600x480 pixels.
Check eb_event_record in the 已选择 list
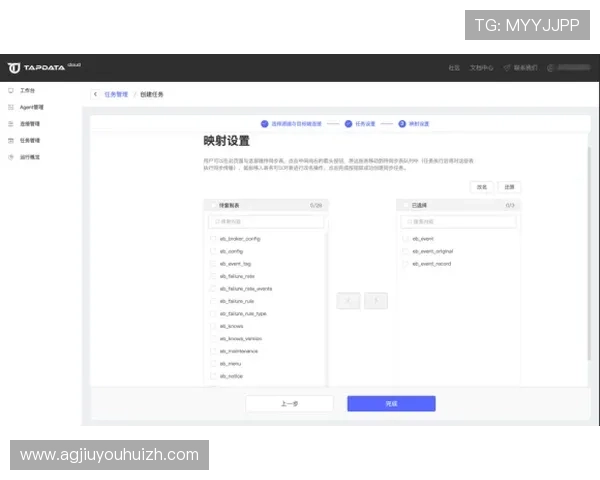pos(406,264)
